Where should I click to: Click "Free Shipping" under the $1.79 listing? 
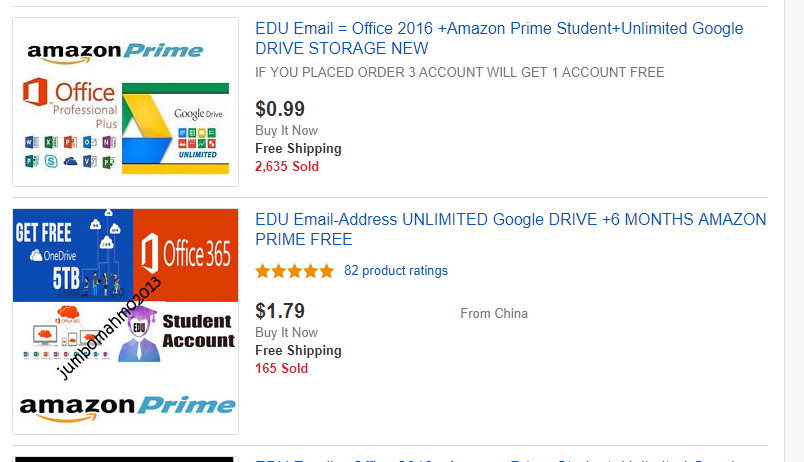pos(298,350)
